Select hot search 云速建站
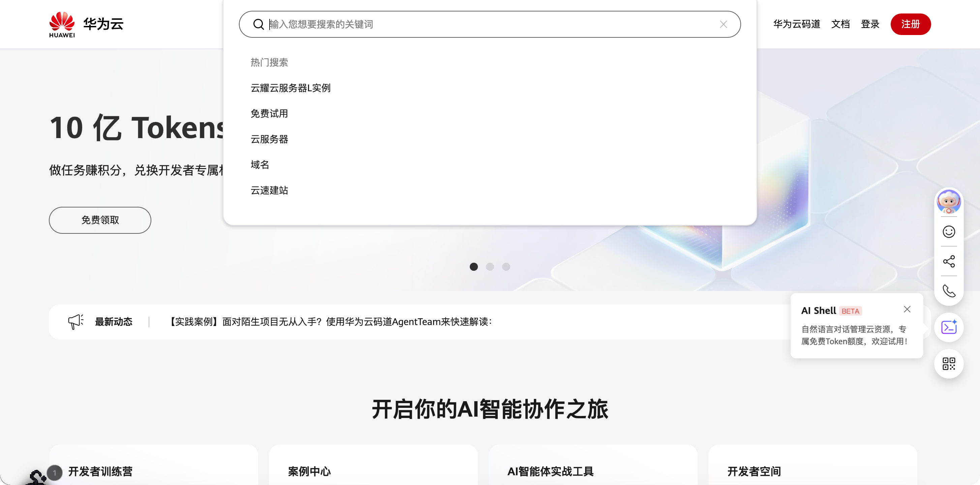The width and height of the screenshot is (980, 485). pos(269,190)
